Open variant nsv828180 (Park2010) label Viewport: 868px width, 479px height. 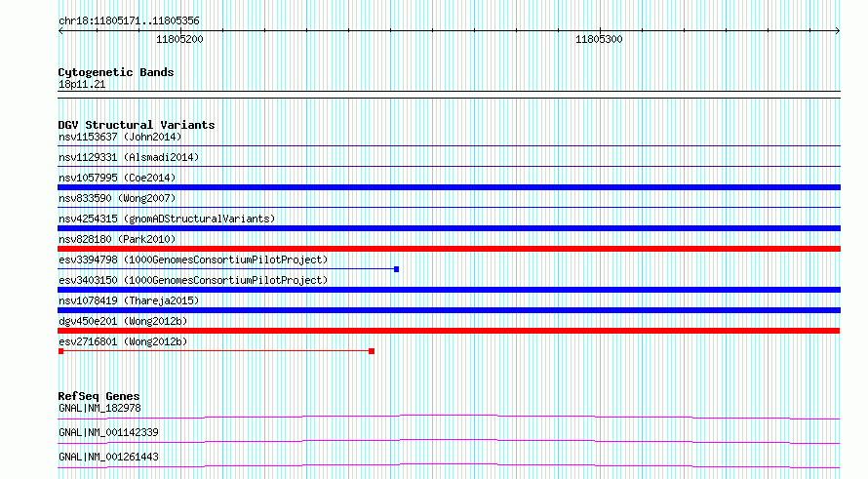(x=117, y=239)
